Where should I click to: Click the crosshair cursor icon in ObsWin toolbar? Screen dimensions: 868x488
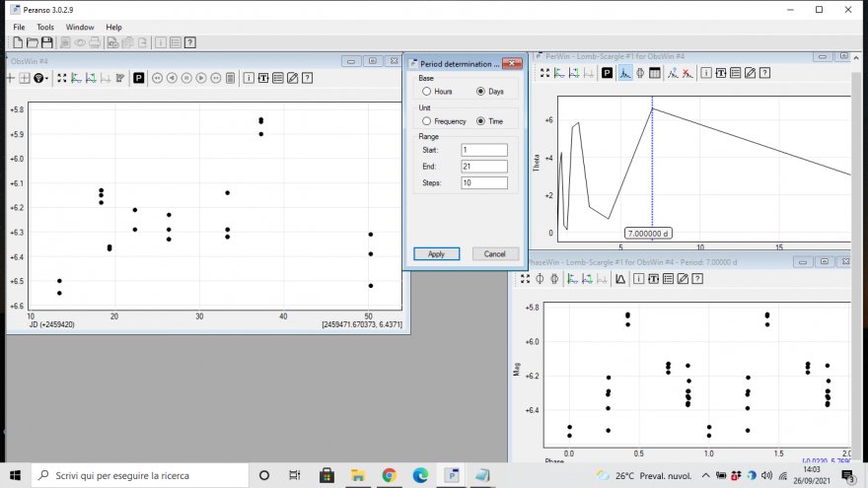[x=11, y=78]
